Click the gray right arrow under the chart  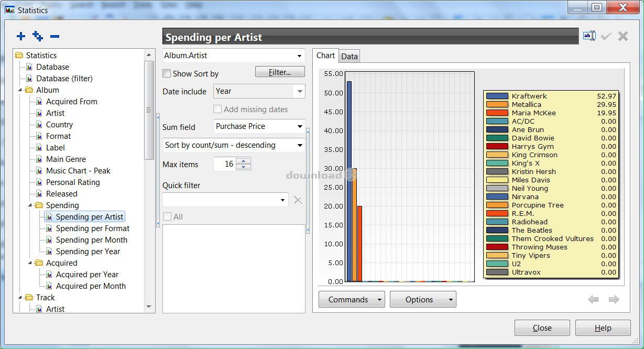[x=614, y=299]
